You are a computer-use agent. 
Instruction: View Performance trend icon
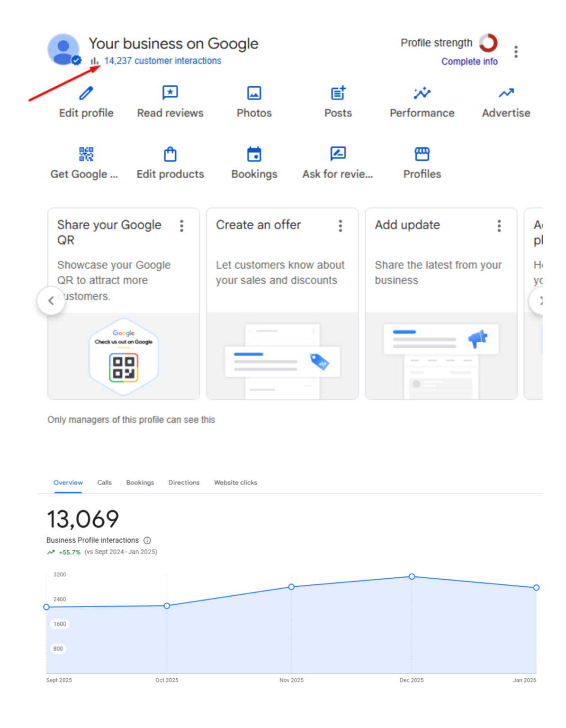[x=422, y=92]
